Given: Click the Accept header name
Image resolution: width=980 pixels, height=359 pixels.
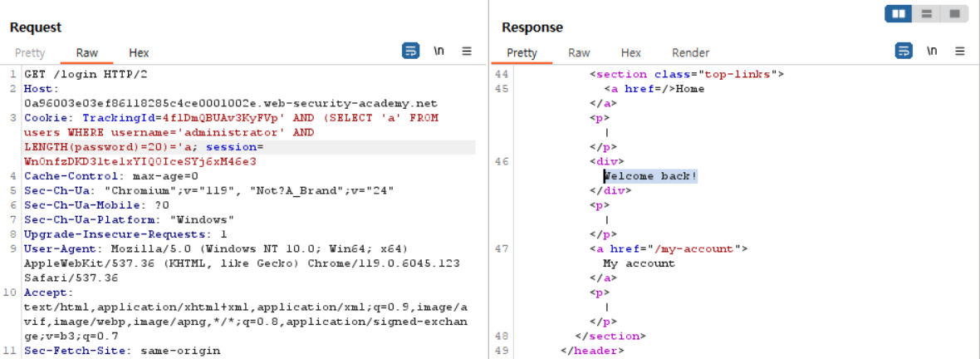Looking at the screenshot, I should (x=47, y=292).
